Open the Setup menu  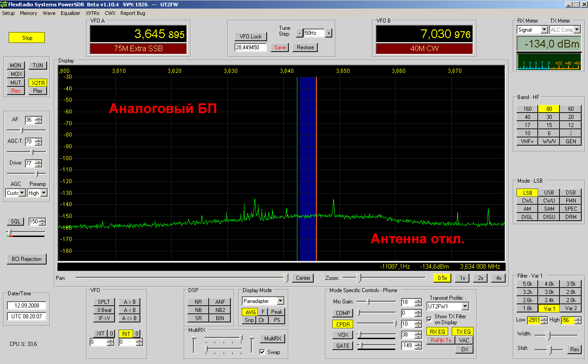pos(9,13)
